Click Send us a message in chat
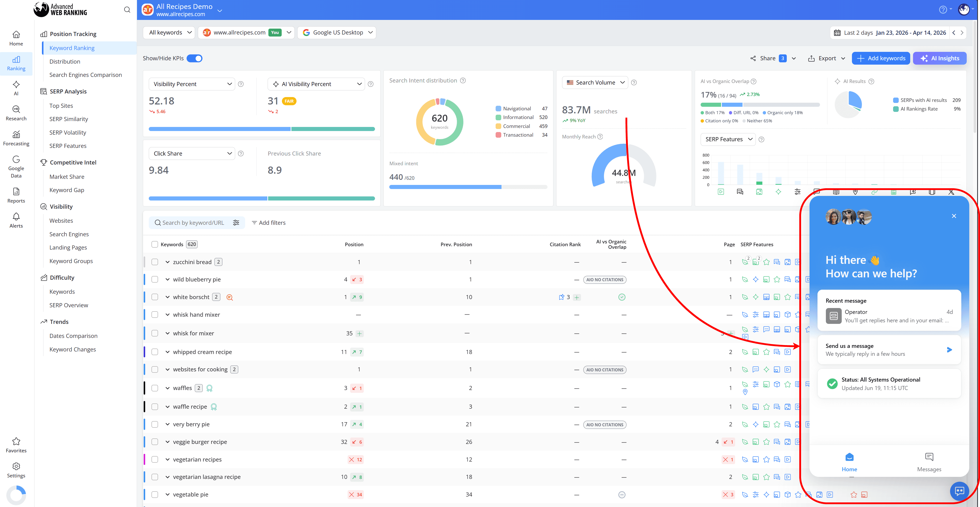This screenshot has width=980, height=507. pos(889,350)
